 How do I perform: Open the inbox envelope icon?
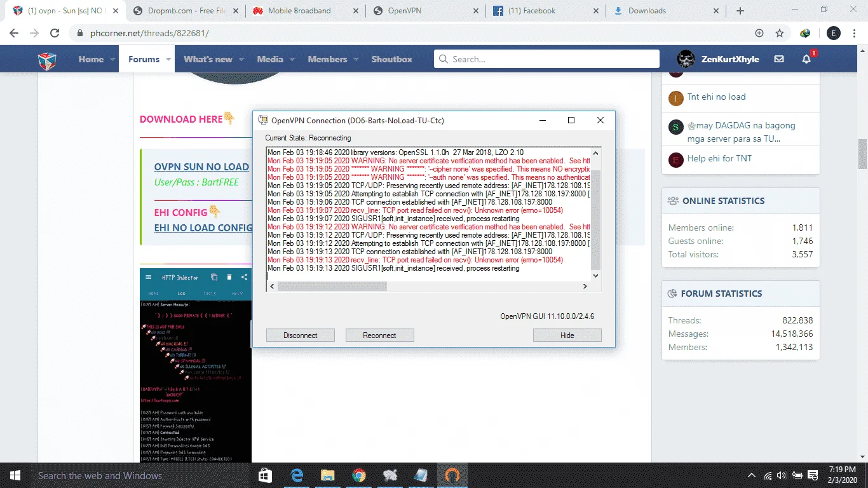point(779,59)
